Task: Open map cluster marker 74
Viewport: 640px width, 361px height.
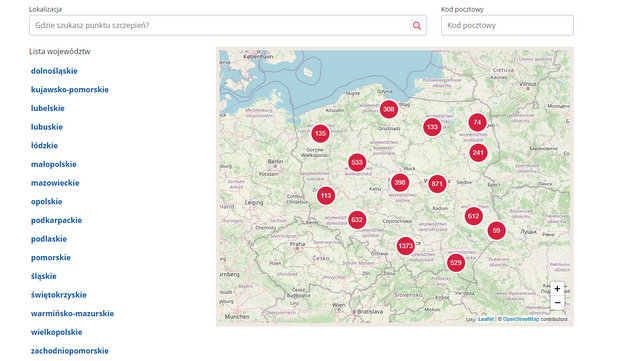Action: click(477, 122)
